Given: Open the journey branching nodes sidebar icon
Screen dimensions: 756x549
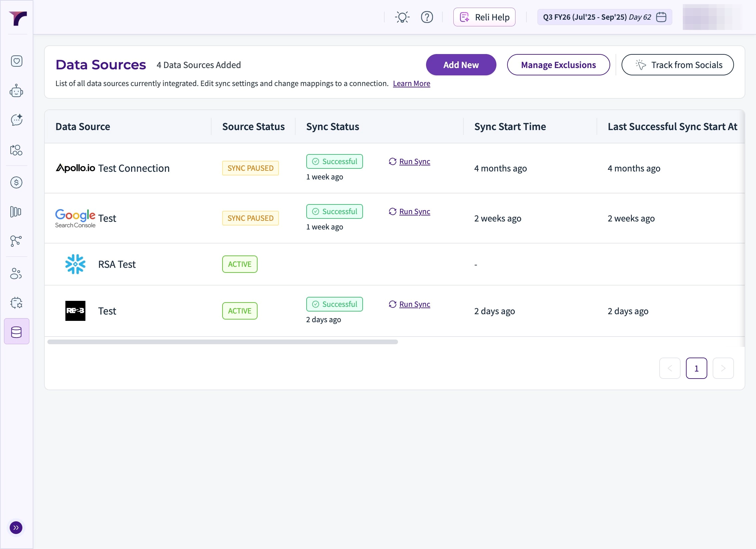Looking at the screenshot, I should [16, 241].
